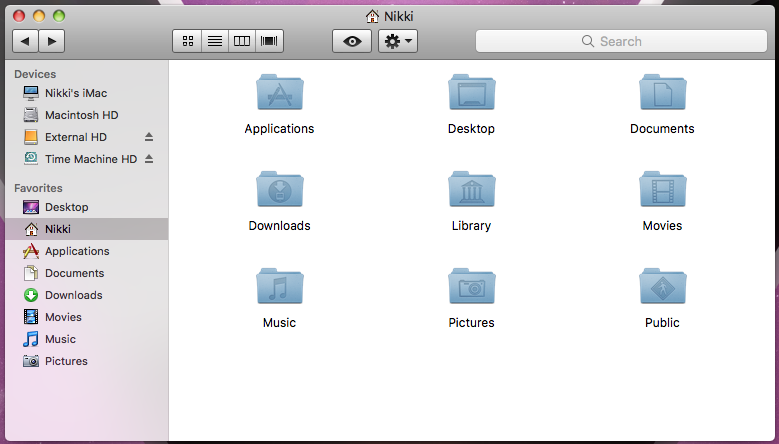Open Pictures in sidebar Favorites
The width and height of the screenshot is (779, 444).
pos(87,361)
